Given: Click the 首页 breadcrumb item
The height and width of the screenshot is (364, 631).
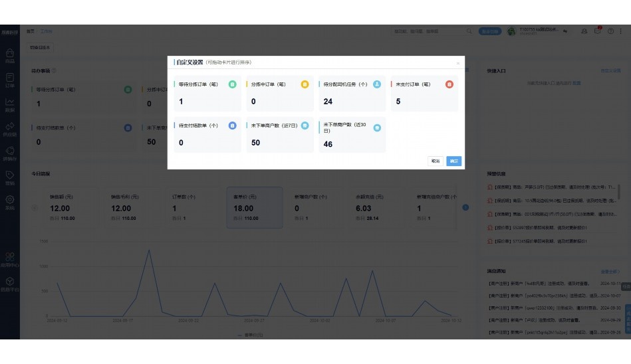Looking at the screenshot, I should click(x=31, y=31).
